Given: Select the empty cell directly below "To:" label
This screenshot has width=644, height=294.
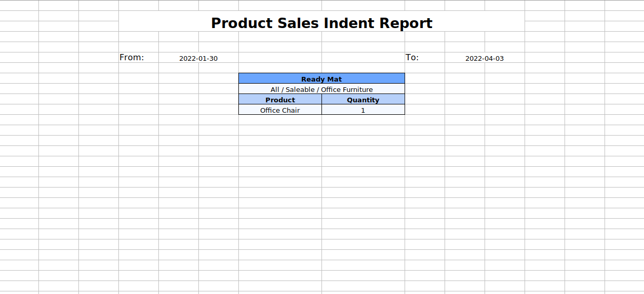Looking at the screenshot, I should pos(424,68).
